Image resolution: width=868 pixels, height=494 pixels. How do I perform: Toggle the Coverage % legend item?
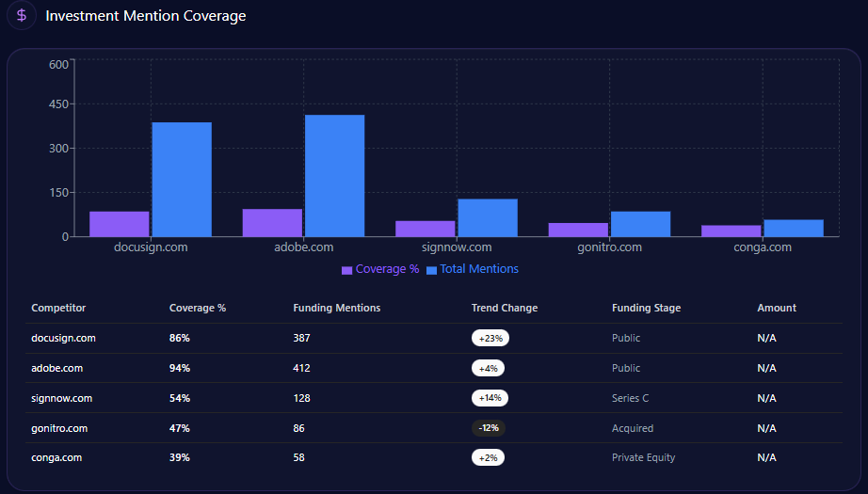[x=387, y=269]
